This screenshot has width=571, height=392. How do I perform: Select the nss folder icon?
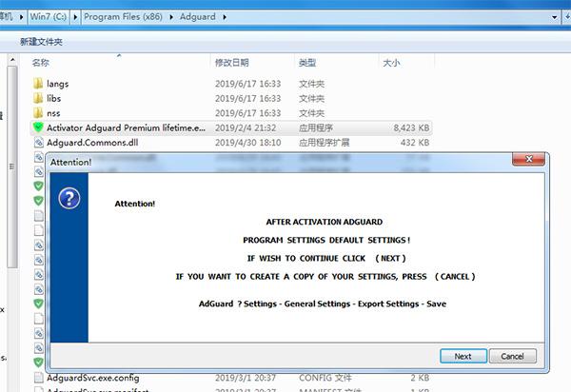pos(38,113)
